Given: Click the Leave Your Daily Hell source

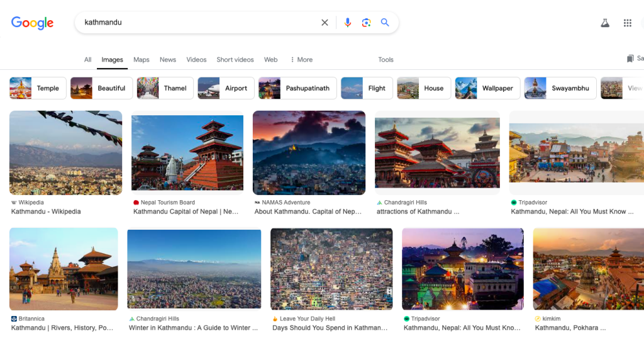Looking at the screenshot, I should tap(304, 318).
